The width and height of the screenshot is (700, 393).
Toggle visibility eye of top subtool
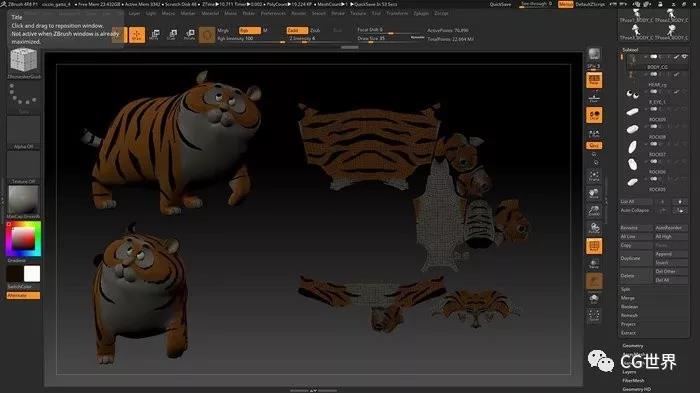pyautogui.click(x=684, y=57)
